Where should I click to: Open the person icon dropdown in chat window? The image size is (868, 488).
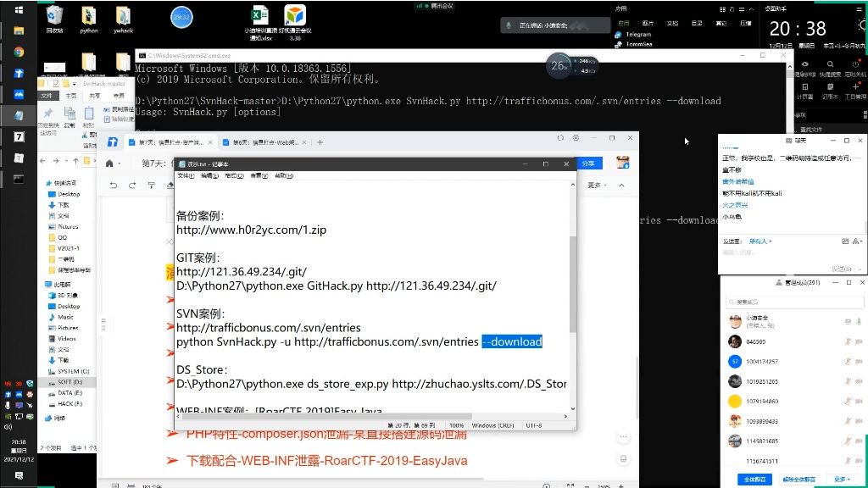click(857, 241)
